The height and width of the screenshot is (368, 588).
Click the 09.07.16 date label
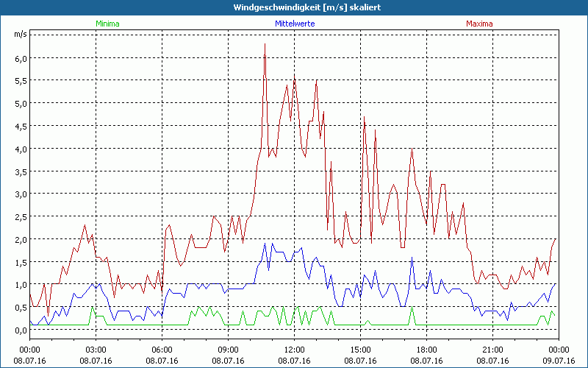559,361
